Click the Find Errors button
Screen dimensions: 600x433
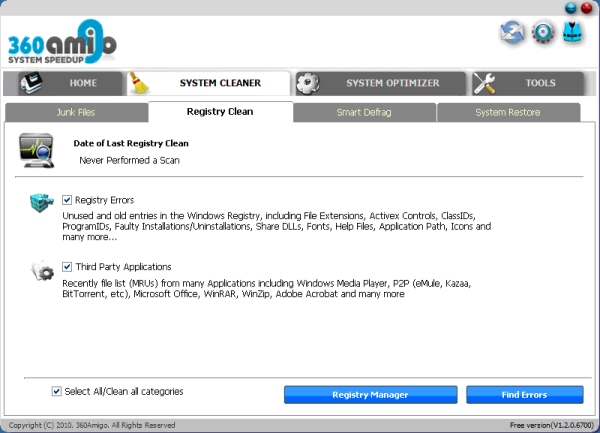pyautogui.click(x=525, y=395)
